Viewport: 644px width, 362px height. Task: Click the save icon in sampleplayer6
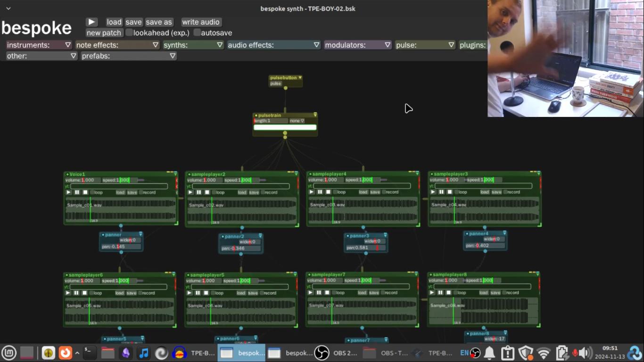coord(132,293)
